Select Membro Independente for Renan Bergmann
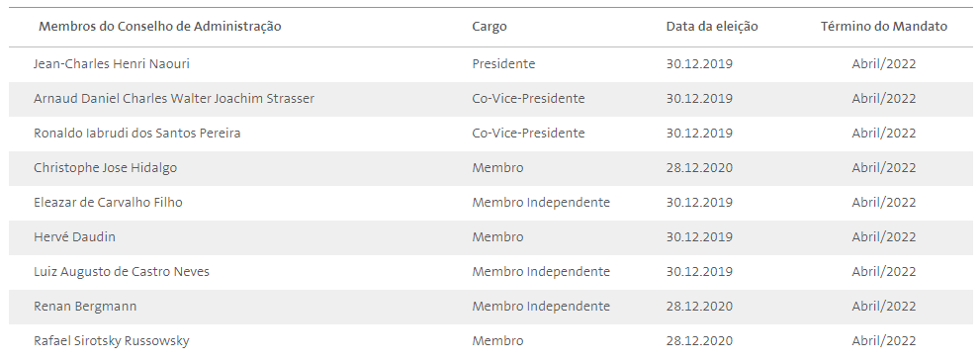The image size is (980, 361). (541, 306)
